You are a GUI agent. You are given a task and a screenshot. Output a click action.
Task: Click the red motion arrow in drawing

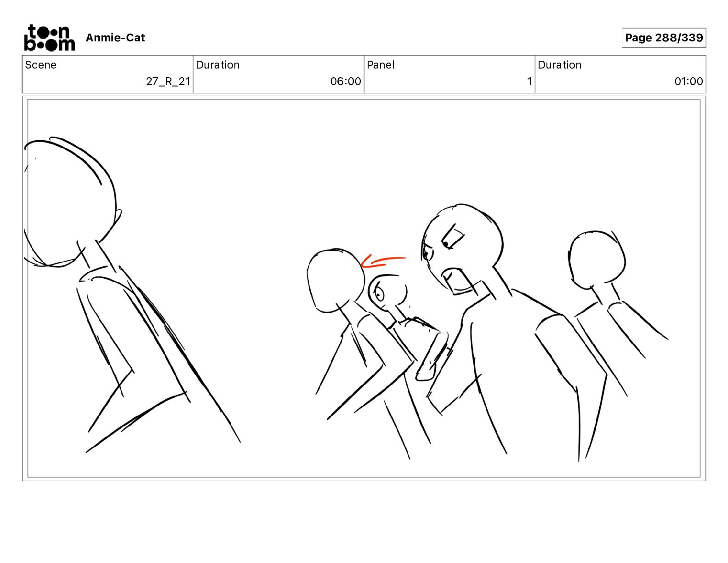[383, 262]
